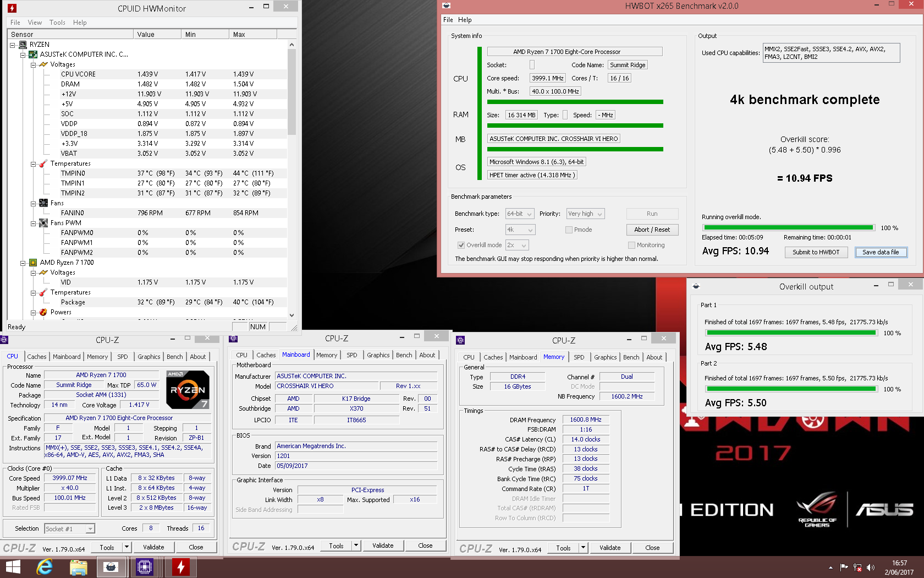The width and height of the screenshot is (924, 578).
Task: Click the Ryzen 7 logo in CPU-Z
Action: [188, 390]
